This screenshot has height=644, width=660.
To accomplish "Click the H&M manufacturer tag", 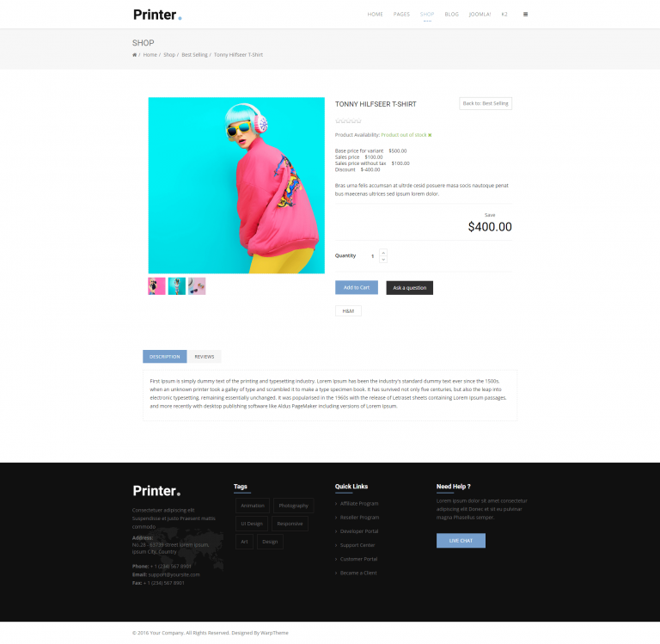I will (x=348, y=311).
